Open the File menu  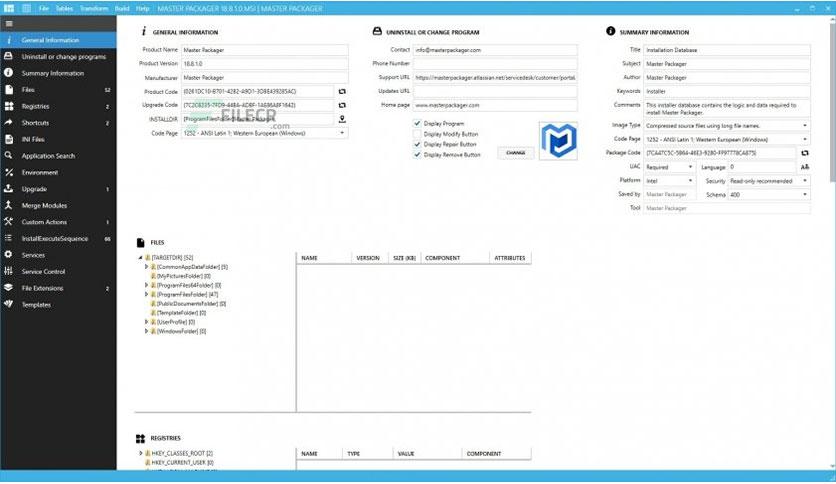[x=44, y=9]
